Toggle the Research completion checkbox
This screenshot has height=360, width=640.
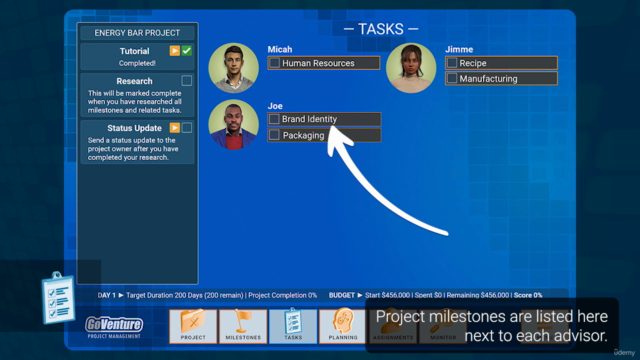point(187,80)
